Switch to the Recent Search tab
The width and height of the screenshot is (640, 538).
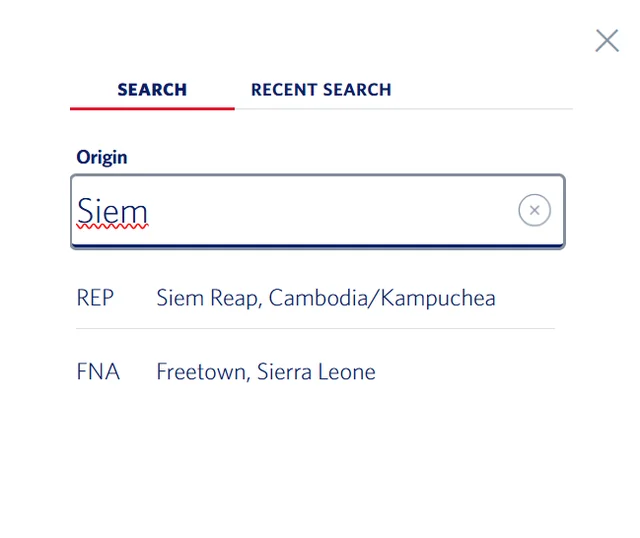click(x=321, y=90)
